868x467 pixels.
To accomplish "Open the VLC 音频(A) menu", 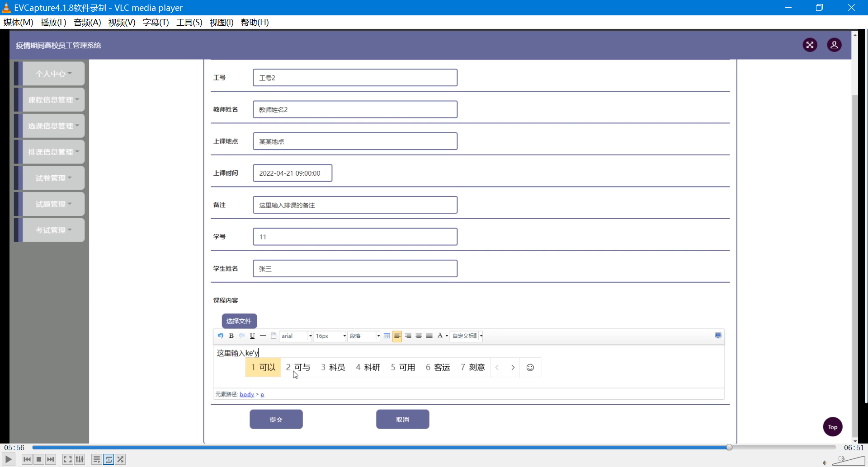I will (x=87, y=22).
